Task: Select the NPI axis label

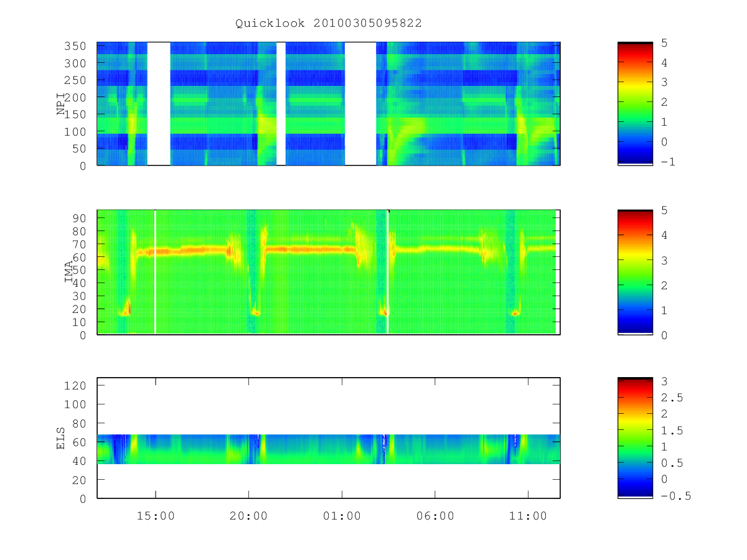Action: 61,104
